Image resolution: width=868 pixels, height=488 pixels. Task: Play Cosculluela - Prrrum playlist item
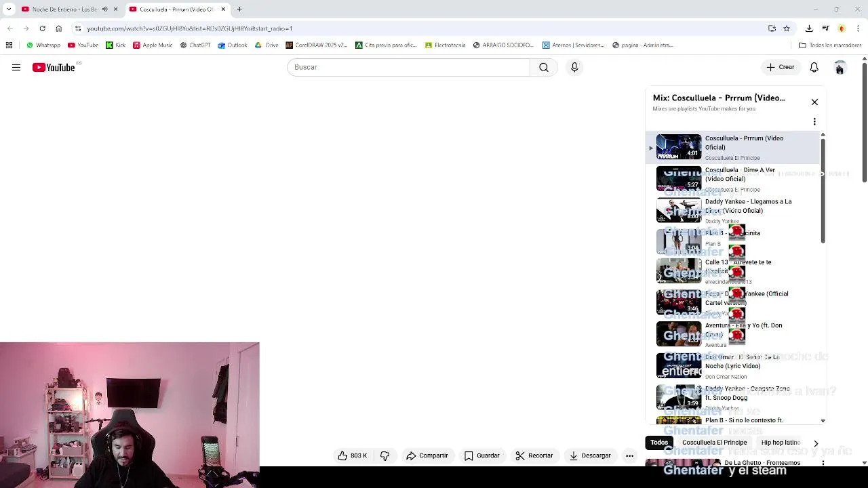click(x=732, y=147)
